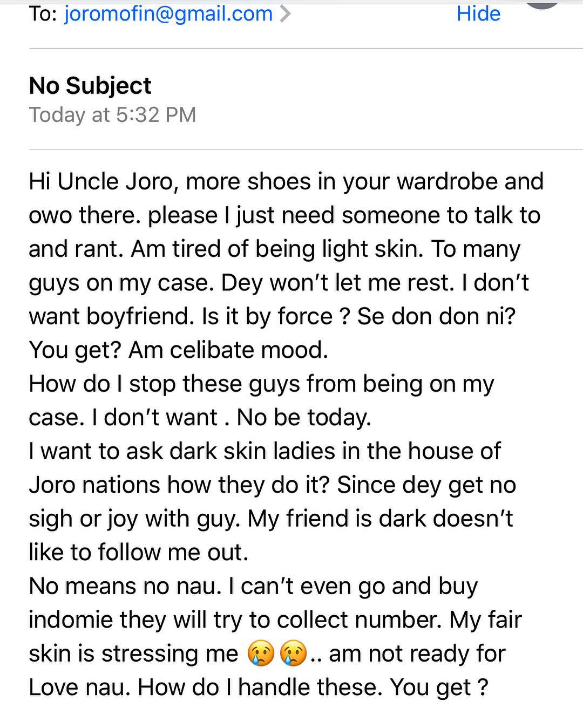This screenshot has height=728, width=583.
Task: Click the 'You get? Am celibate mood.' line
Action: pyautogui.click(x=178, y=351)
